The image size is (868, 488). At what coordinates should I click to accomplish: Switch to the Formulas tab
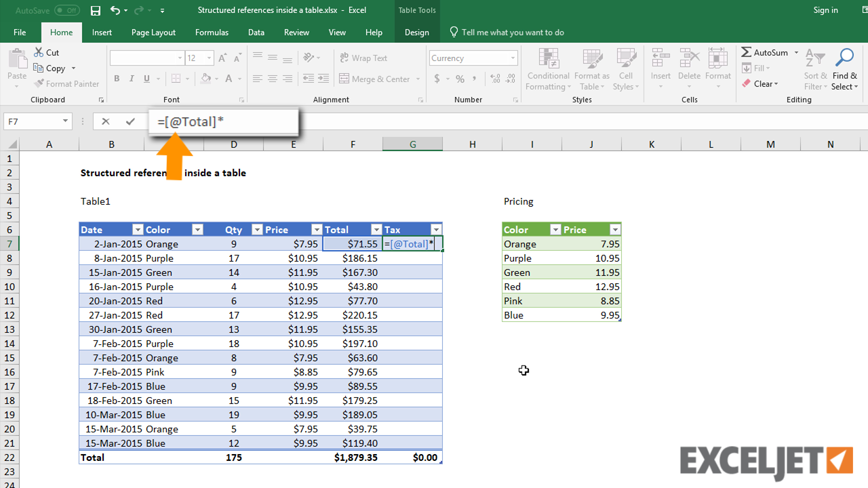click(212, 33)
